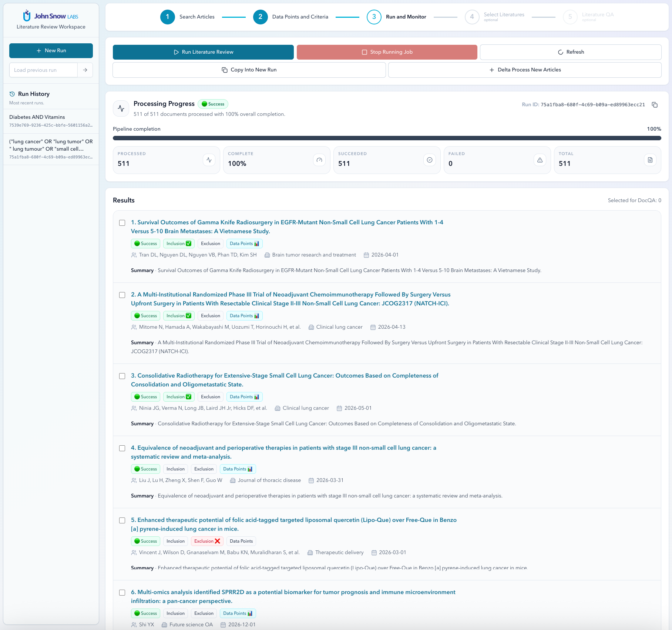
Task: Select checkbox for article 5 liposomal quercetin
Action: (x=122, y=520)
